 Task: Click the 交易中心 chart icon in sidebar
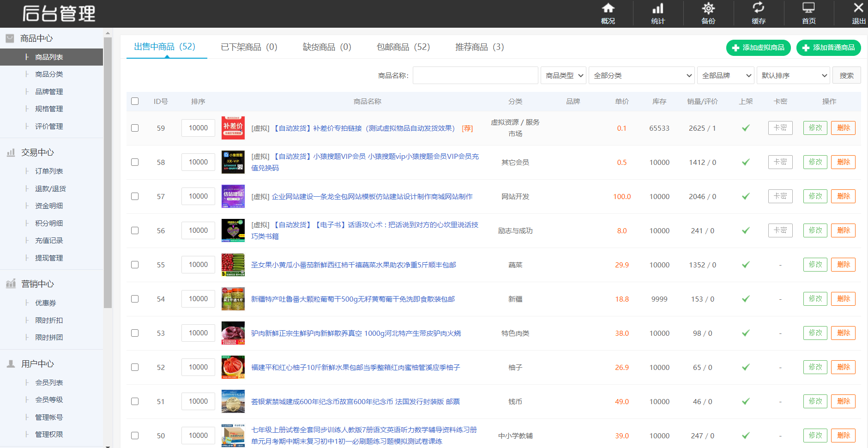click(11, 152)
